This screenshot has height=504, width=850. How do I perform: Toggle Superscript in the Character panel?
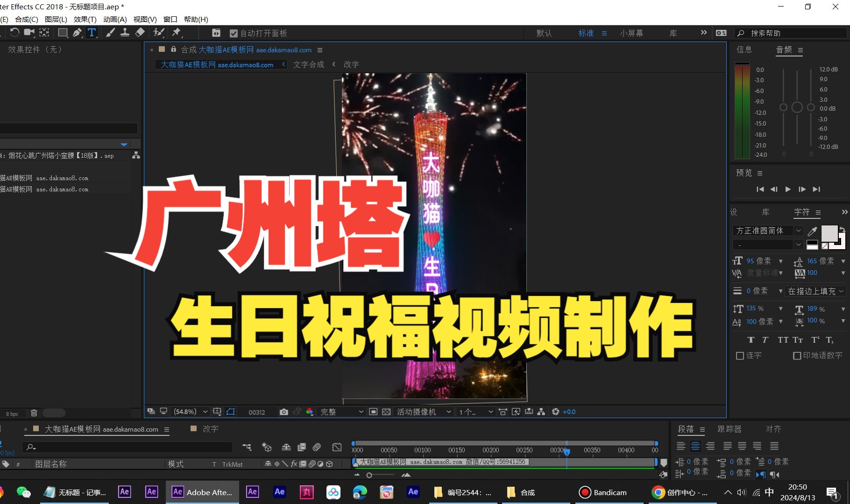[815, 340]
